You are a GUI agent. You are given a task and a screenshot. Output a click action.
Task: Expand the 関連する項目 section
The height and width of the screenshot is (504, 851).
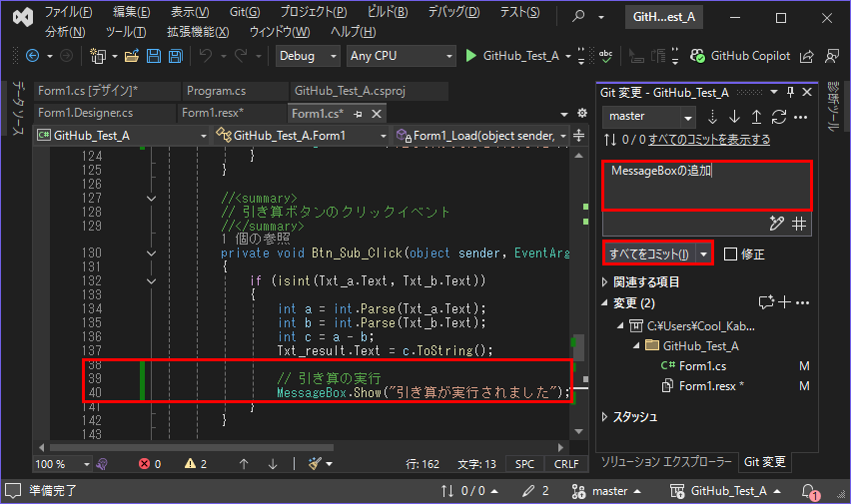point(605,282)
